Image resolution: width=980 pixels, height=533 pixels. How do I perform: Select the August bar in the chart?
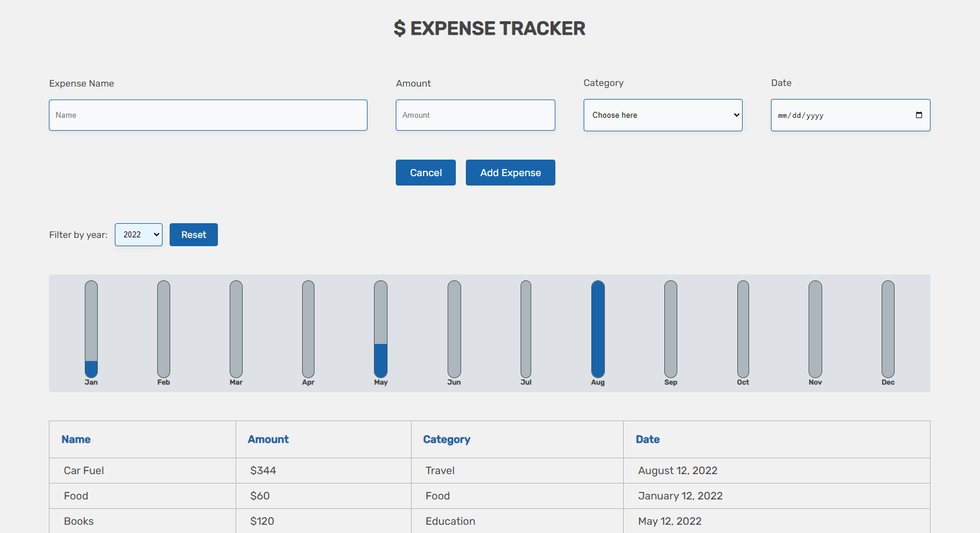[x=598, y=332]
